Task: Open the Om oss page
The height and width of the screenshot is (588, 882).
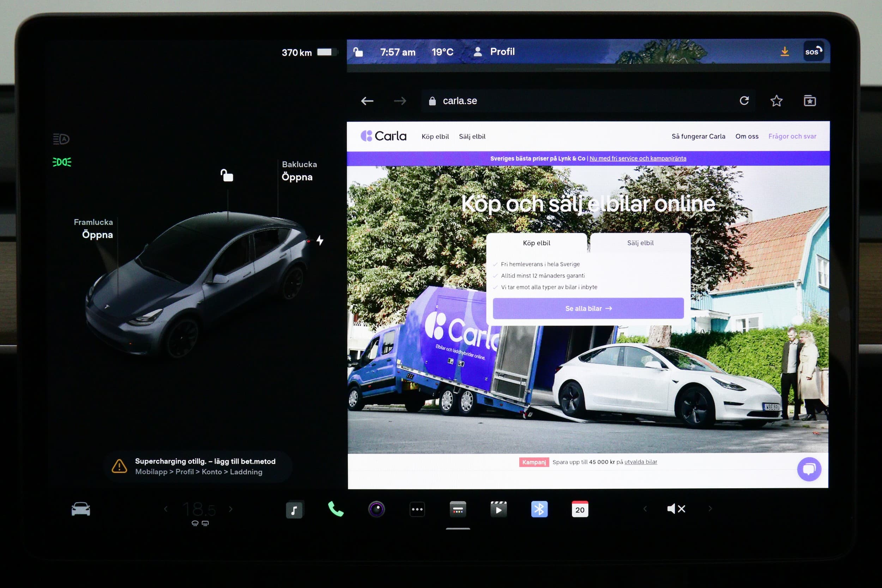Action: click(x=747, y=137)
